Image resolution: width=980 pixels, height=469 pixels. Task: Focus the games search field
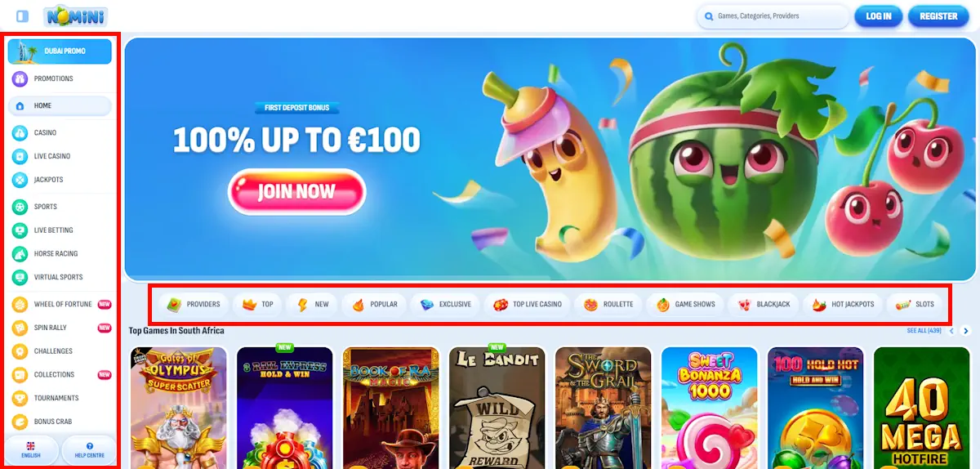(773, 16)
